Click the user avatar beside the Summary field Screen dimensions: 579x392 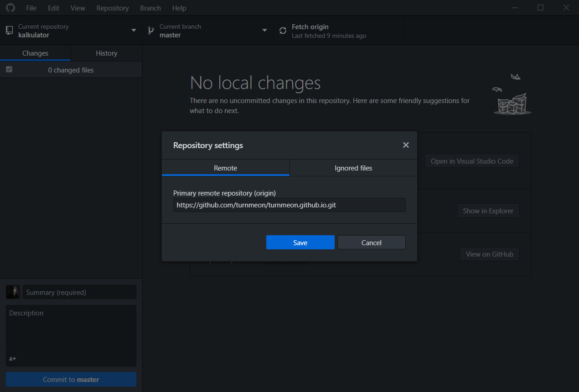point(13,292)
